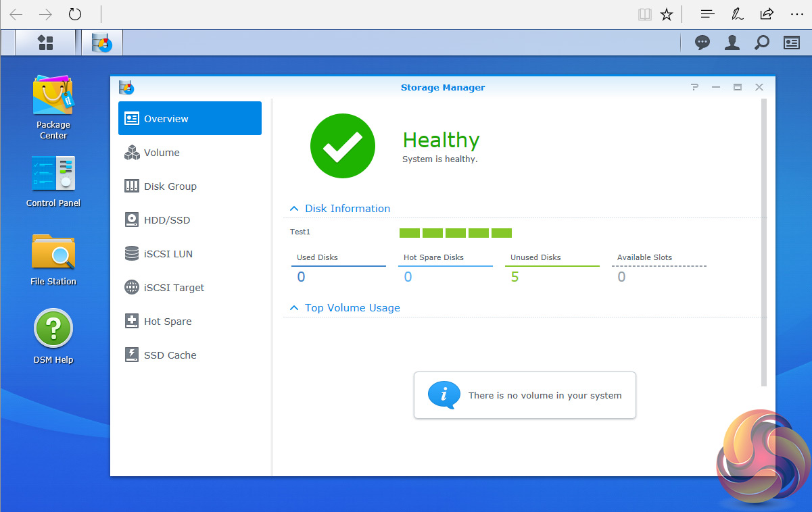The width and height of the screenshot is (812, 512).
Task: Go to the Hot Spare section
Action: (190, 322)
